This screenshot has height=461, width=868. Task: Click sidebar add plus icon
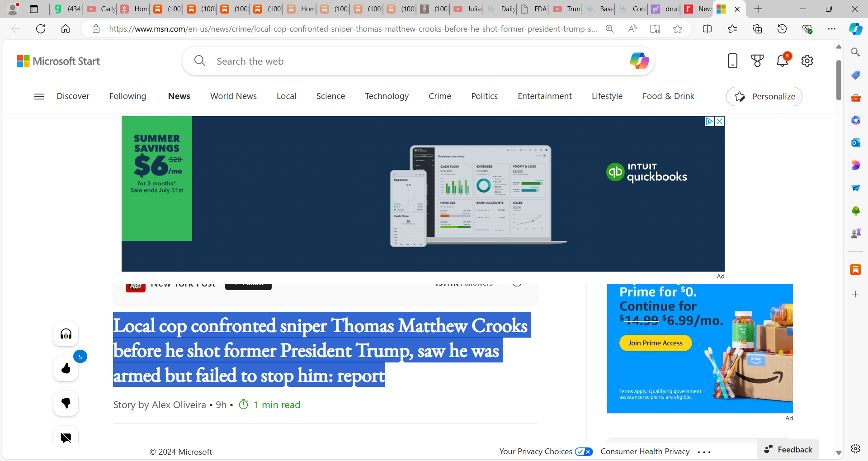click(855, 294)
